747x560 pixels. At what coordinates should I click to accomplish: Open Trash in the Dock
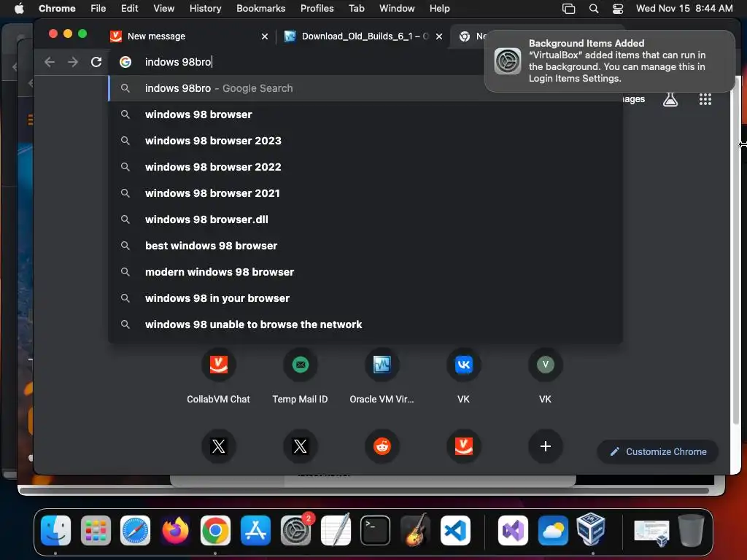(692, 530)
